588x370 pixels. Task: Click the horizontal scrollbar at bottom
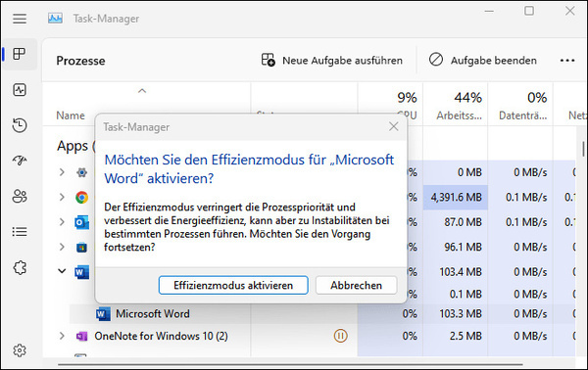point(290,364)
